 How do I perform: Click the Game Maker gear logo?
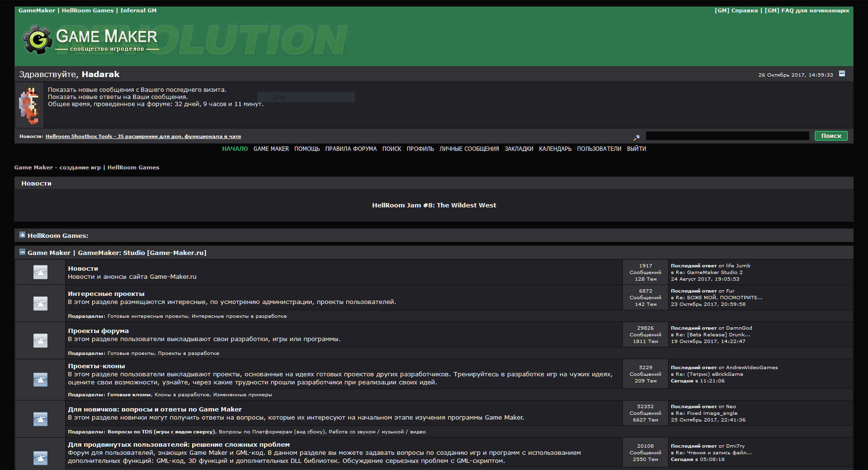coord(38,39)
